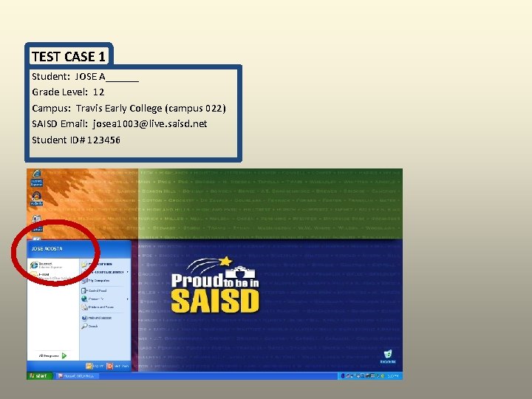
Task: Click the Bluetooth system tray icon
Action: point(343,376)
